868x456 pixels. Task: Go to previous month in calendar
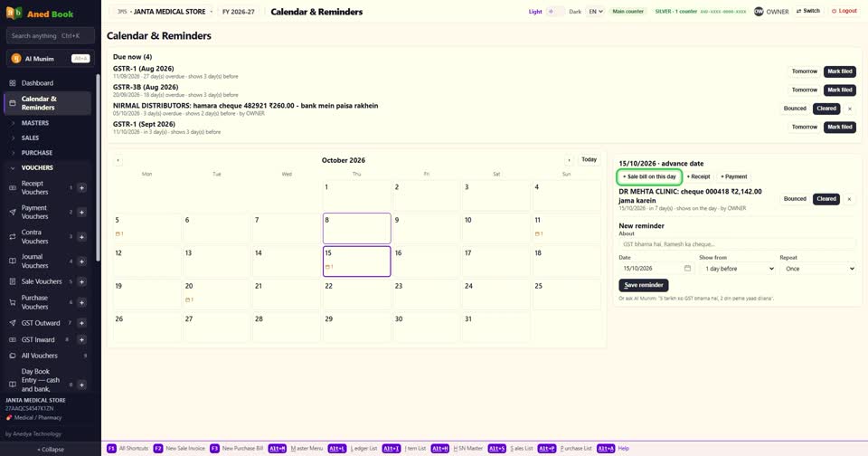coord(118,160)
